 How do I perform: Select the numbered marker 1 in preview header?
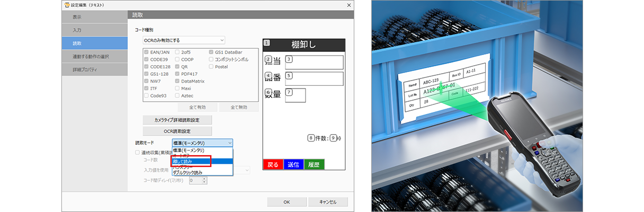coord(266,43)
